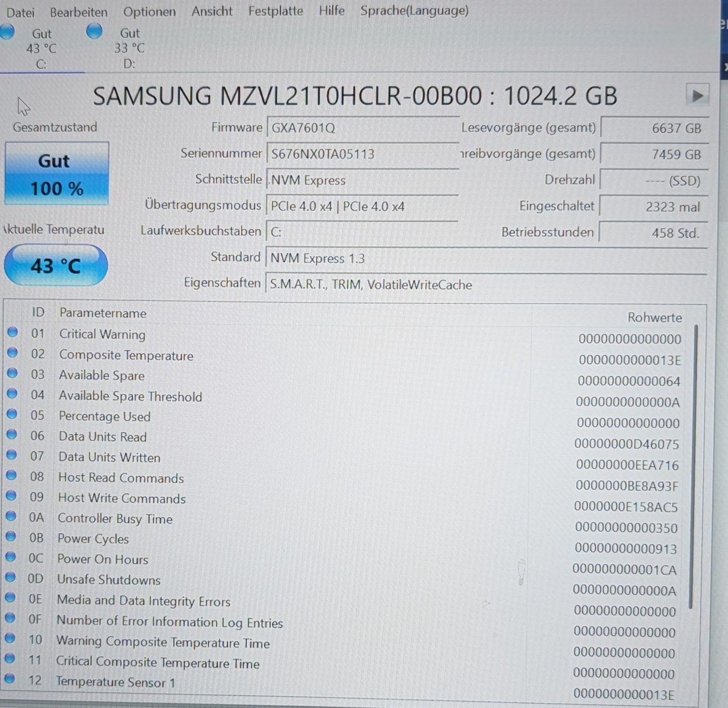
Task: Click status dot of Controller Busy Time row
Action: 11,516
